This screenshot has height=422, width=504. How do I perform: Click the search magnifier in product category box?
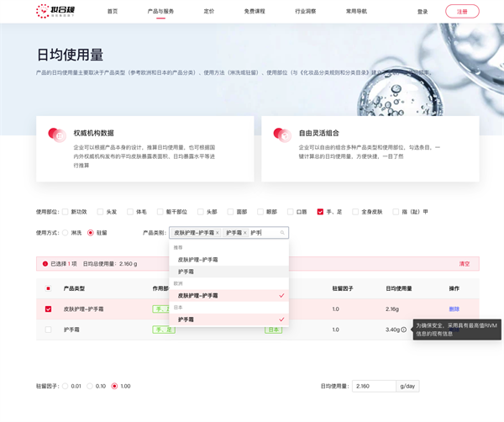282,233
